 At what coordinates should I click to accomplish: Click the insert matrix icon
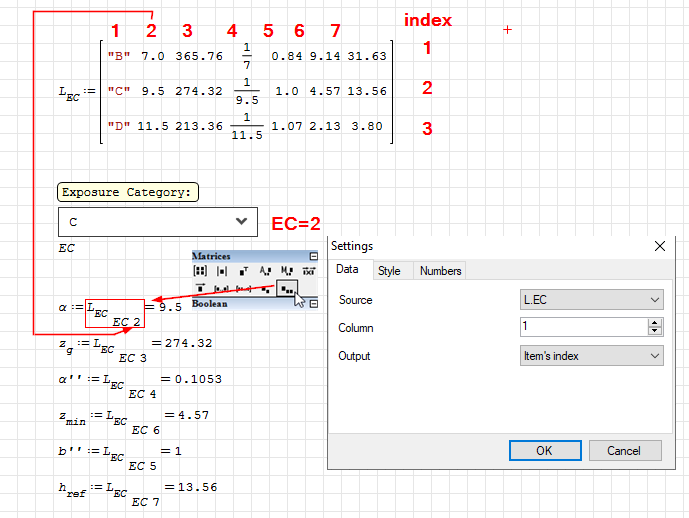[200, 271]
